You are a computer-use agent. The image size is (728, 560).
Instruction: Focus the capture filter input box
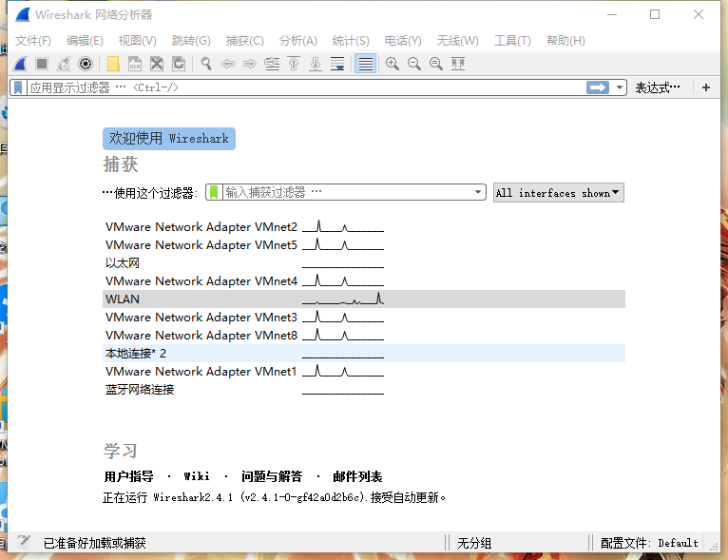click(347, 192)
